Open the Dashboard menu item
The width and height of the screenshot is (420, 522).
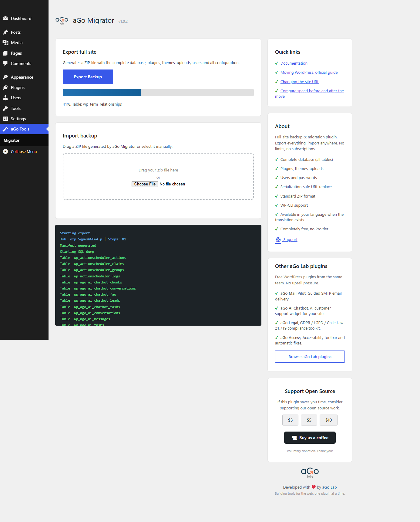[24, 19]
